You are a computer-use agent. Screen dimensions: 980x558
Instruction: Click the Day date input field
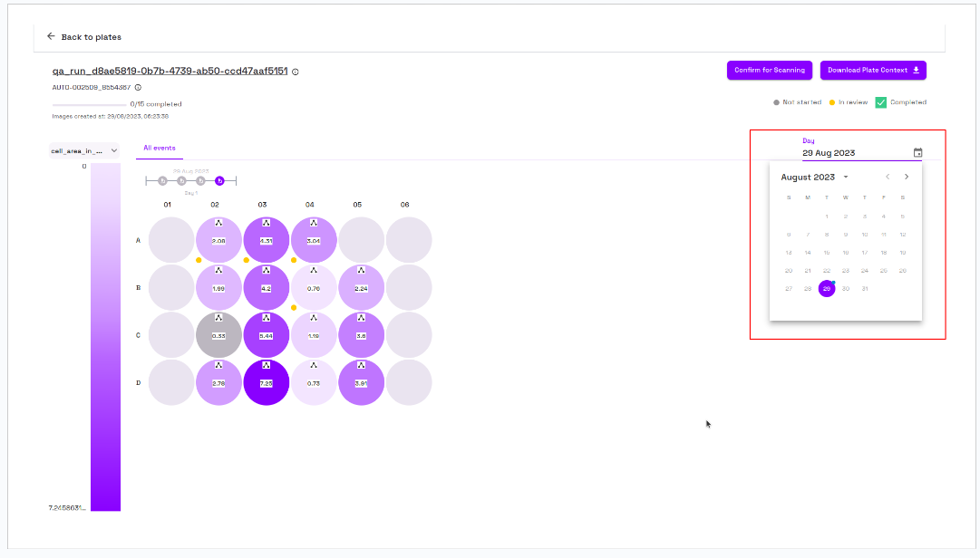click(852, 153)
